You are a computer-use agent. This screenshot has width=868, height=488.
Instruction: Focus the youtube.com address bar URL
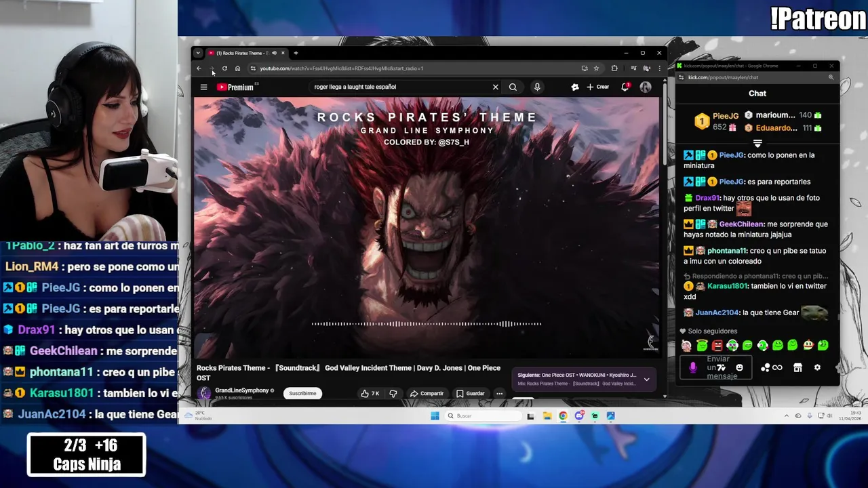click(x=341, y=68)
